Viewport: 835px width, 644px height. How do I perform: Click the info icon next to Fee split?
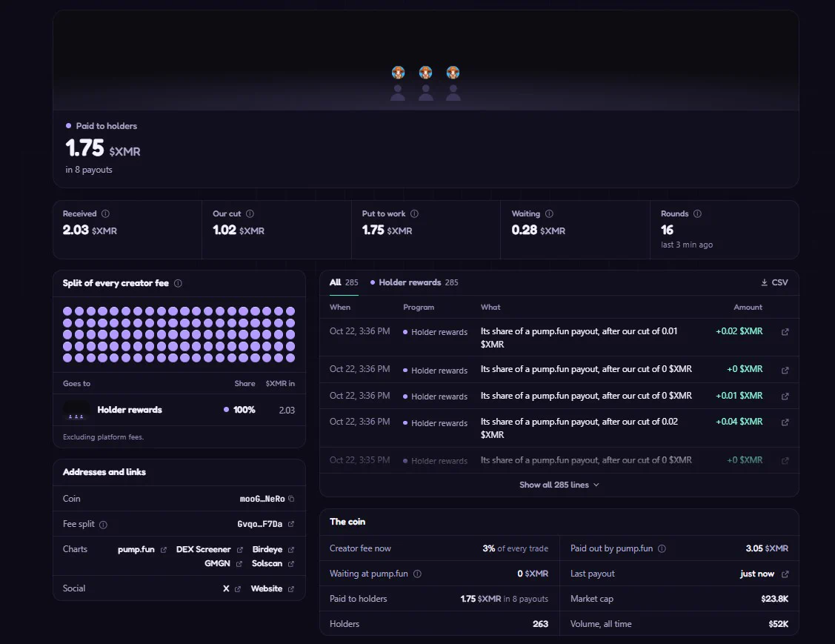(103, 525)
